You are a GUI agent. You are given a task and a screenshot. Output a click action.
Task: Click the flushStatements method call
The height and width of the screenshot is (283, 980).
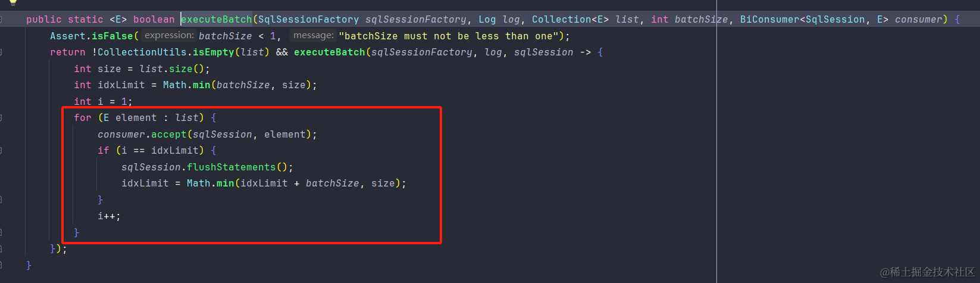click(x=231, y=167)
